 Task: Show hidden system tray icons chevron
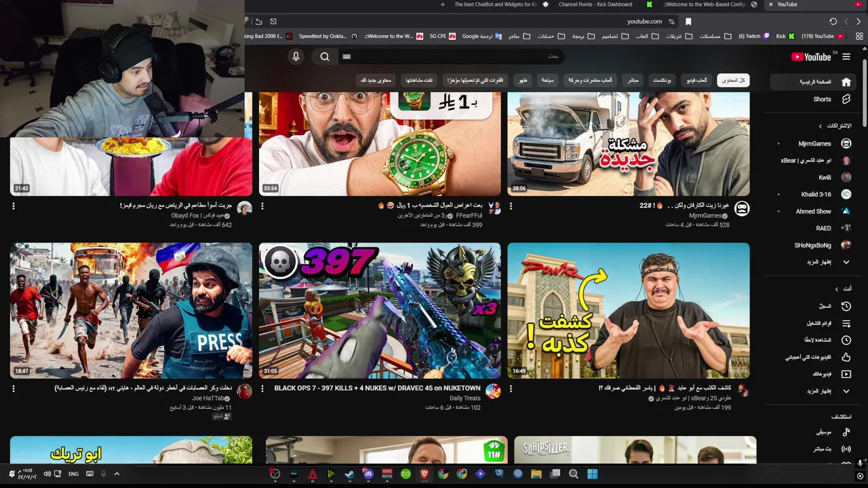(x=117, y=474)
